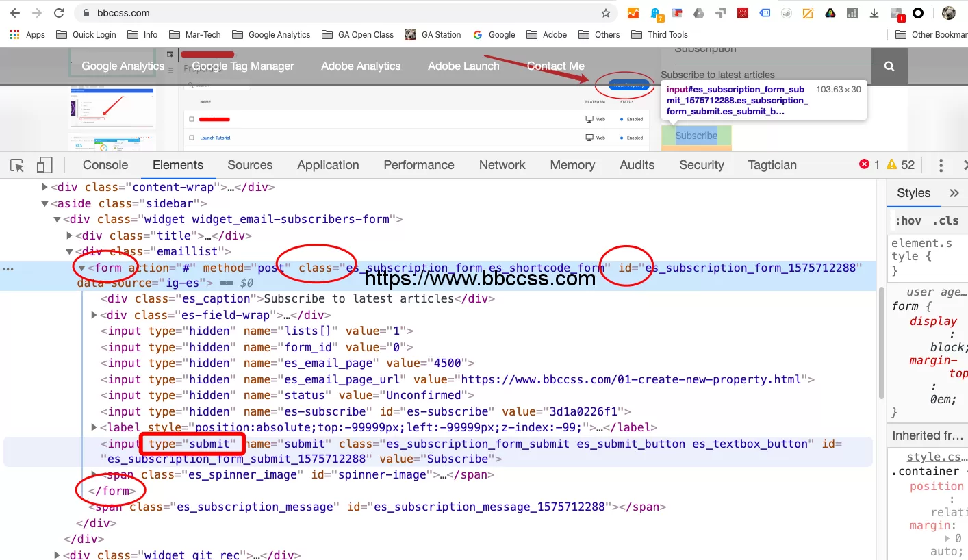Activate the DevTools inspect element picker
The image size is (968, 560).
point(18,165)
